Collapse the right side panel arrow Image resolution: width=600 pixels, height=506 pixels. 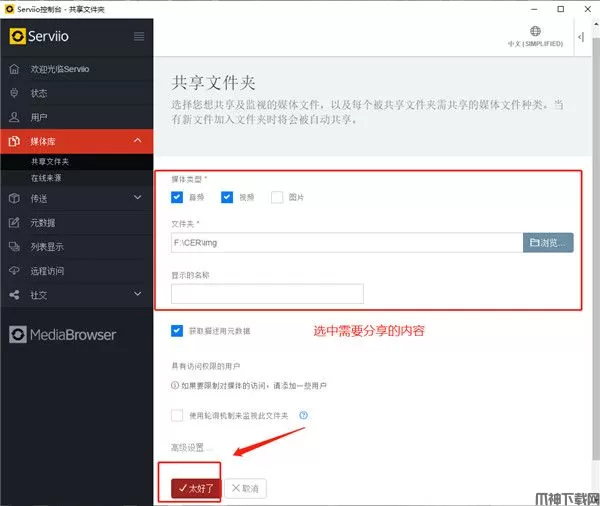pyautogui.click(x=581, y=37)
